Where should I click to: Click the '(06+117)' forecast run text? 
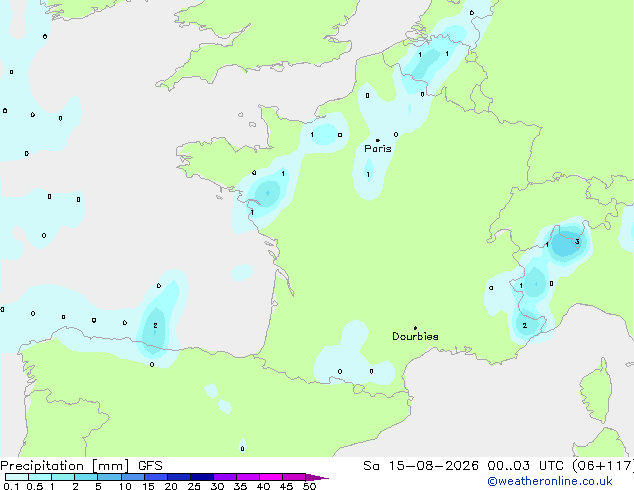602,466
